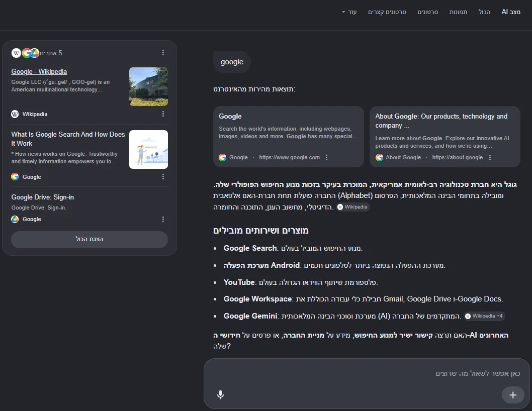Open the Google - Wikipedia link
This screenshot has height=411, width=532.
tap(39, 71)
